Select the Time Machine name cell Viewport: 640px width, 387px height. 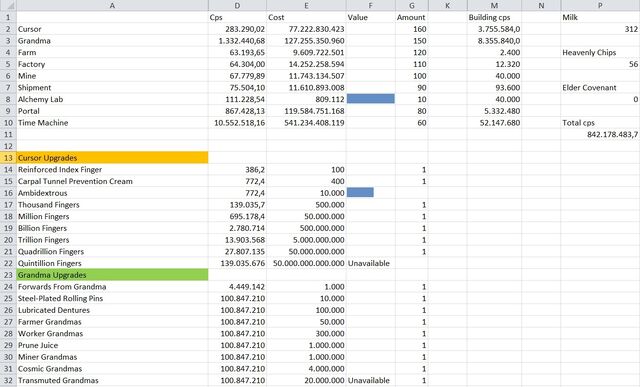pyautogui.click(x=112, y=122)
